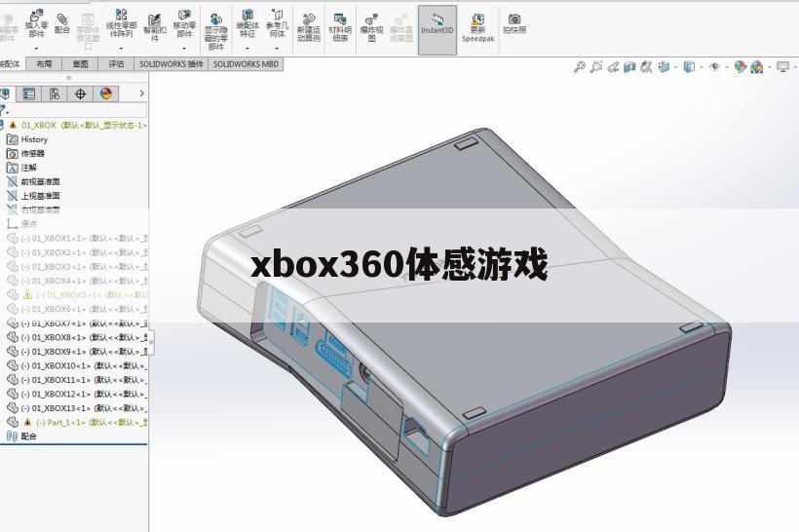
Task: Select the 01_XBOX10<1> component
Action: [77, 366]
